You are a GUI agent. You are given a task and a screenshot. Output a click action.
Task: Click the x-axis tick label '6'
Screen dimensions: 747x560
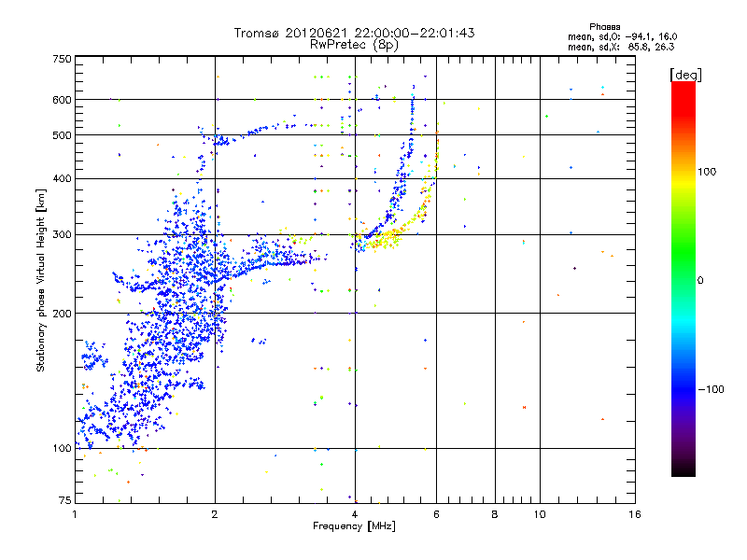[x=436, y=514]
